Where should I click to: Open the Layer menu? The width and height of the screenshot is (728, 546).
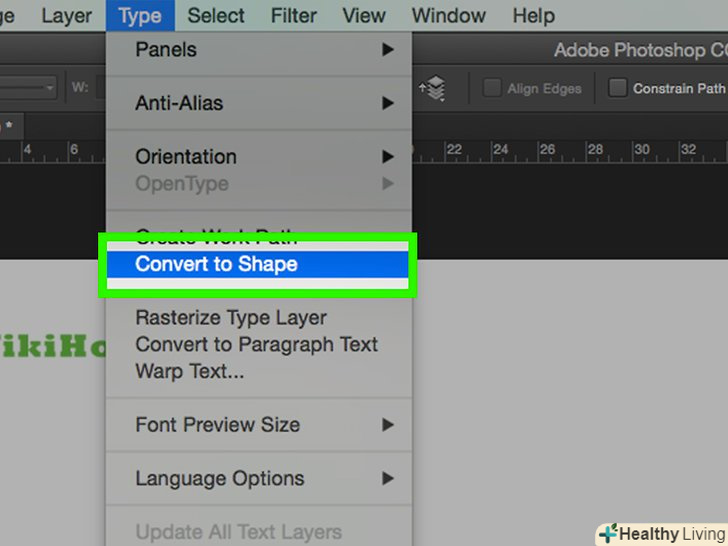click(67, 16)
